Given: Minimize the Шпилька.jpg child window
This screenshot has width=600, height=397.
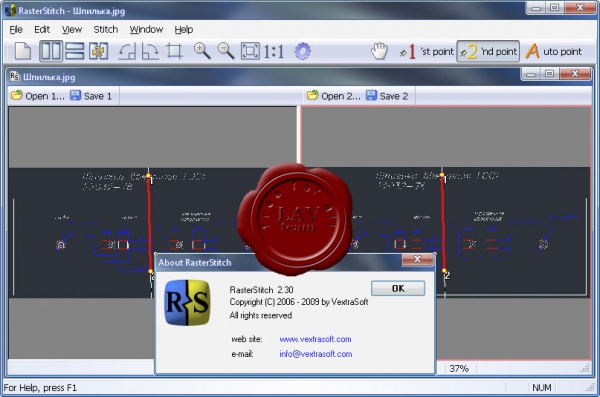Looking at the screenshot, I should [531, 73].
